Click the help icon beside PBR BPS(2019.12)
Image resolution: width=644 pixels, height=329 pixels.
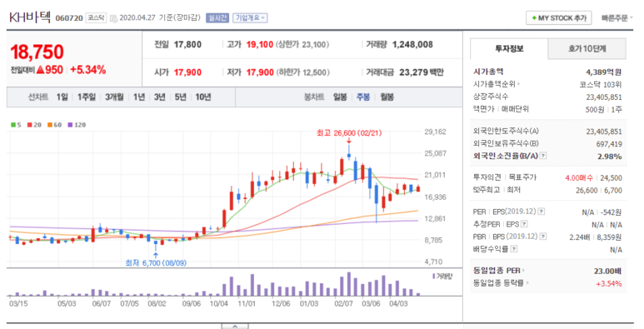click(543, 237)
